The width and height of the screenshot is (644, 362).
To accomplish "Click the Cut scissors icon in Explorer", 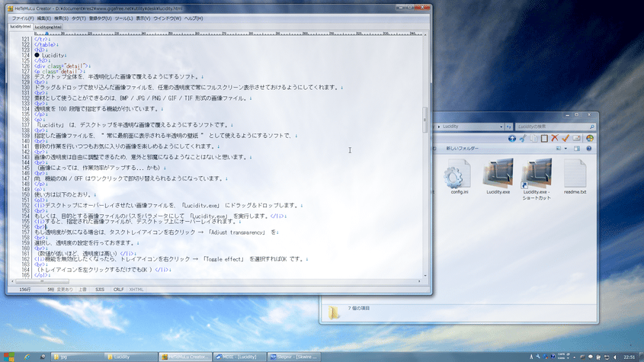I will tap(523, 139).
